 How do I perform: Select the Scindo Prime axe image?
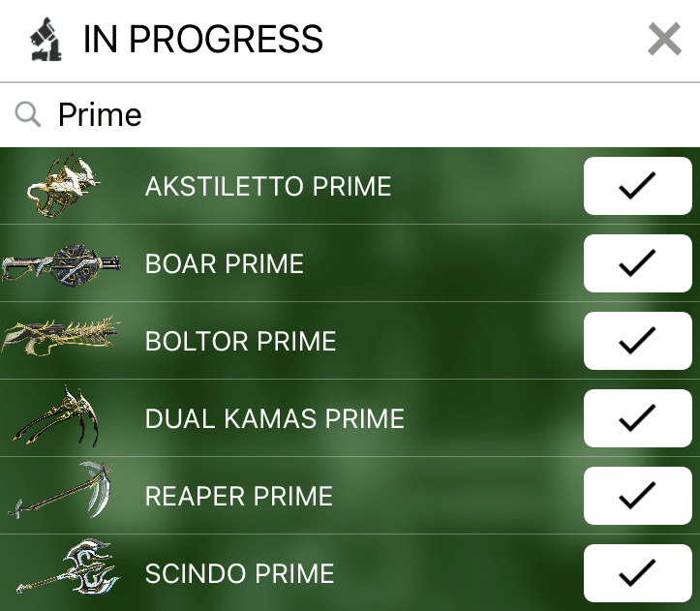point(66,571)
